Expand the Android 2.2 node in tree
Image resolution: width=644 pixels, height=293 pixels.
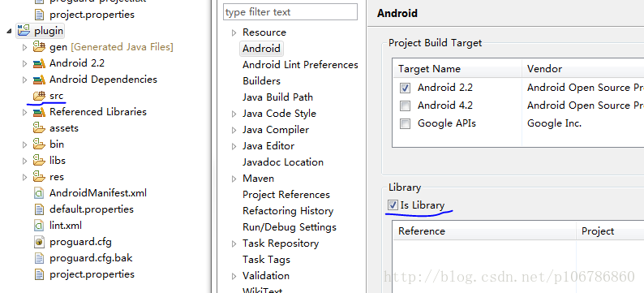point(24,63)
